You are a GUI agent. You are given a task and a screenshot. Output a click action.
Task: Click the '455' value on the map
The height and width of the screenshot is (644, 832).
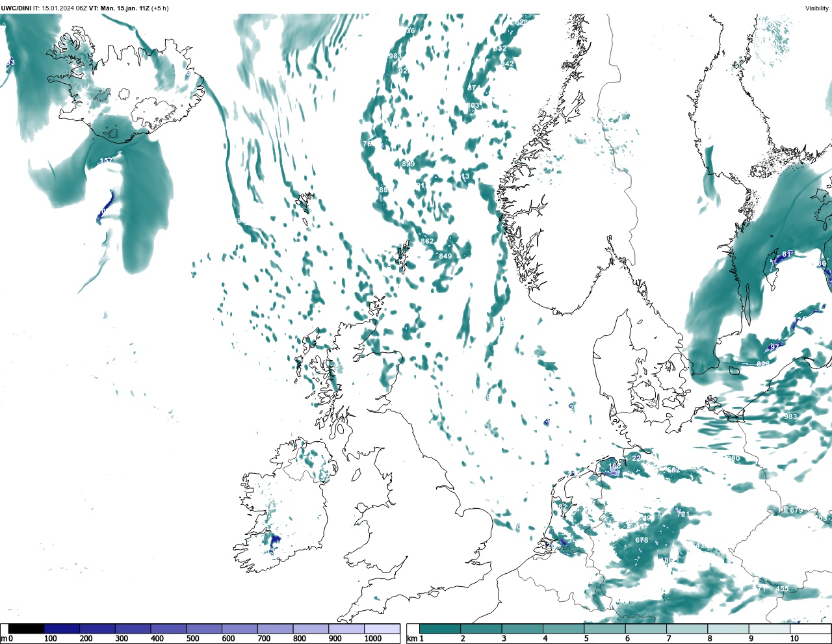[782, 589]
